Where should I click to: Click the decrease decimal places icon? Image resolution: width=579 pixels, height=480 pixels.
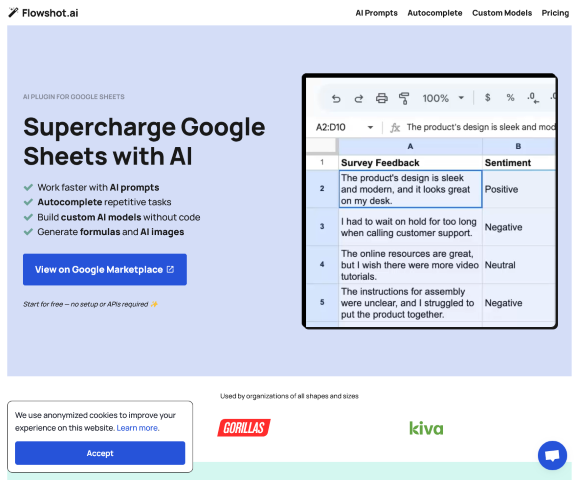point(533,98)
